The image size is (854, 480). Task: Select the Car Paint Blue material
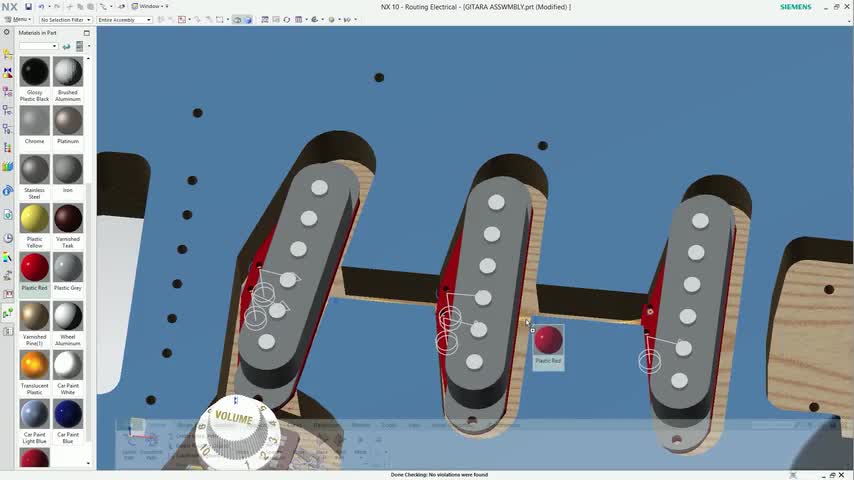click(68, 422)
